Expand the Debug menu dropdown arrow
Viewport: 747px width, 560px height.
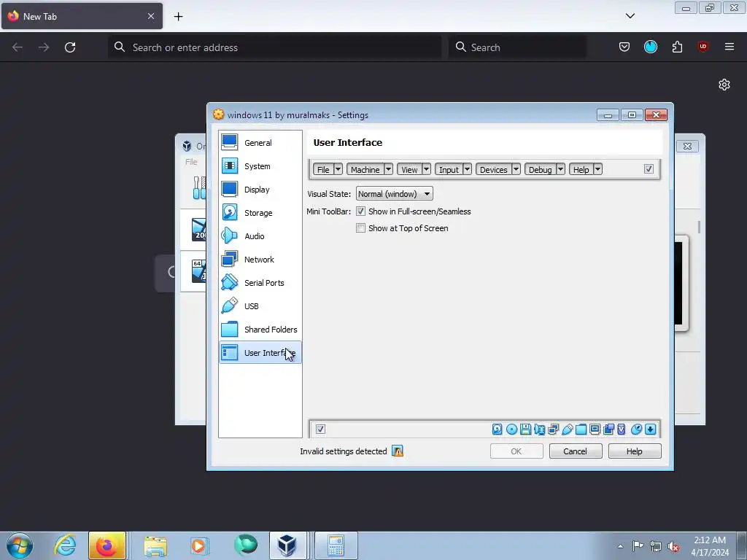[561, 169]
